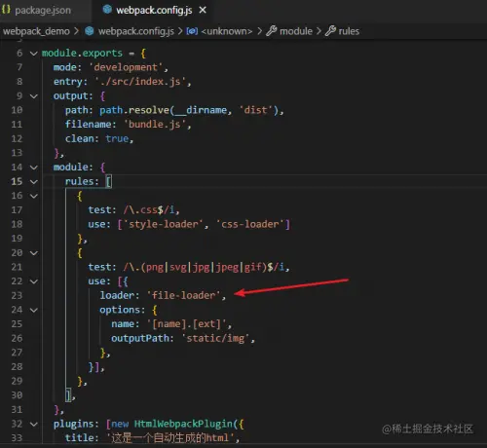Open the rules breadcrumb item
487x448 pixels.
[349, 31]
